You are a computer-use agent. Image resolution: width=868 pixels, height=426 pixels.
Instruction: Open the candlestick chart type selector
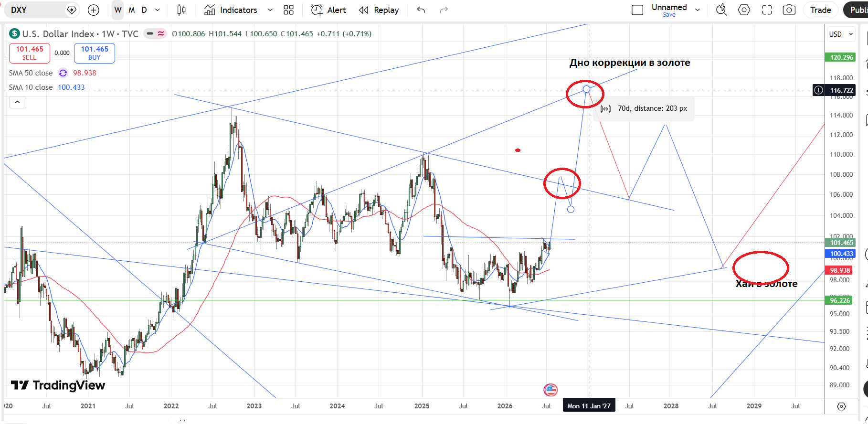181,10
